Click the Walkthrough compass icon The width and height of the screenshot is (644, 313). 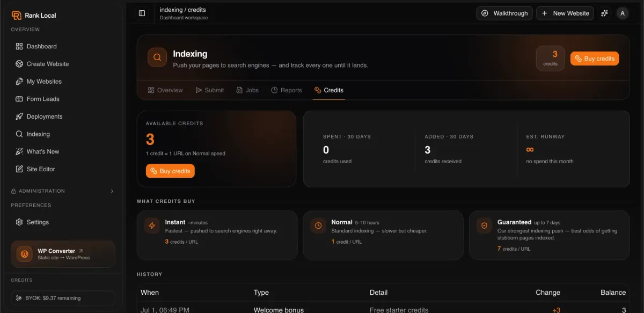485,13
